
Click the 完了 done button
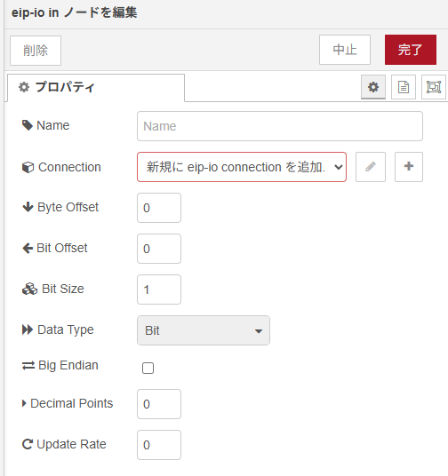pos(411,50)
